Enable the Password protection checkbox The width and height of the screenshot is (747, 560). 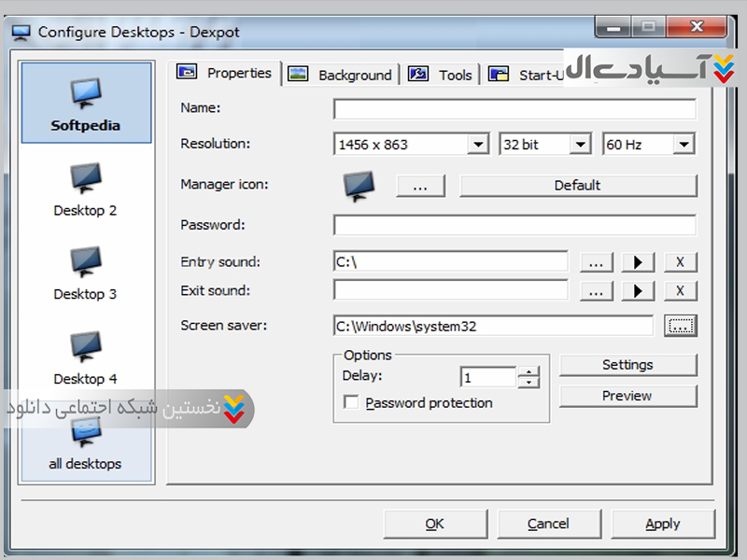pyautogui.click(x=352, y=403)
